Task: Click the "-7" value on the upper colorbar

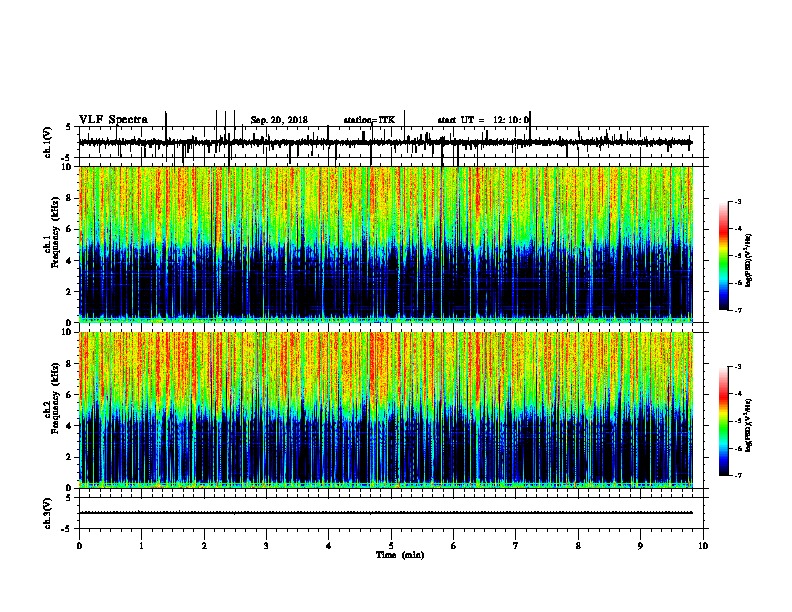Action: (x=737, y=310)
